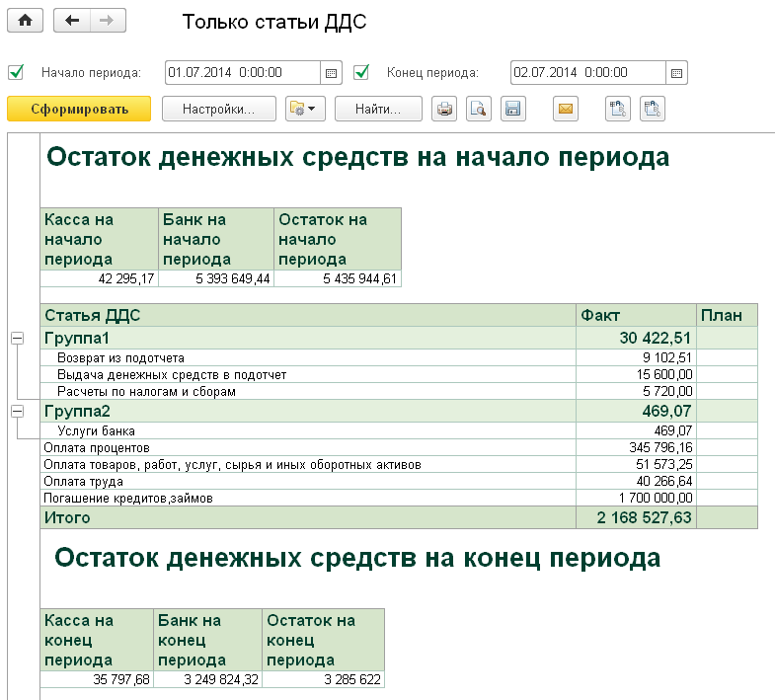The image size is (775, 700).
Task: Click the Сформировать button
Action: pos(79,109)
